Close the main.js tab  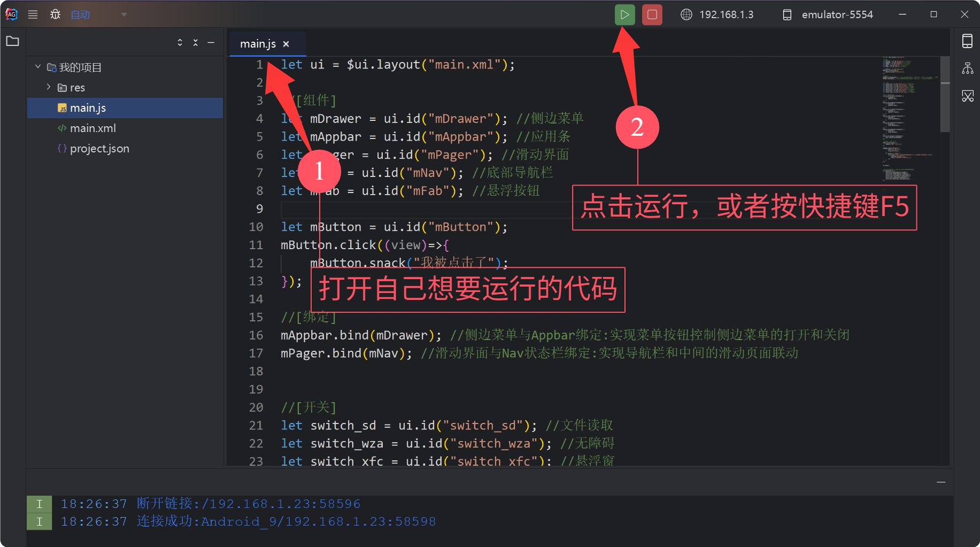pyautogui.click(x=286, y=44)
